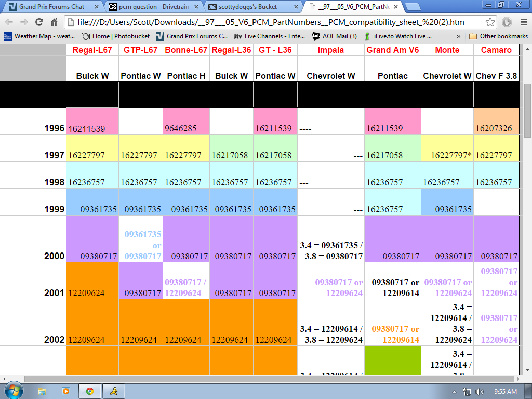
Task: Bookmark this page with the star icon
Action: (x=490, y=22)
